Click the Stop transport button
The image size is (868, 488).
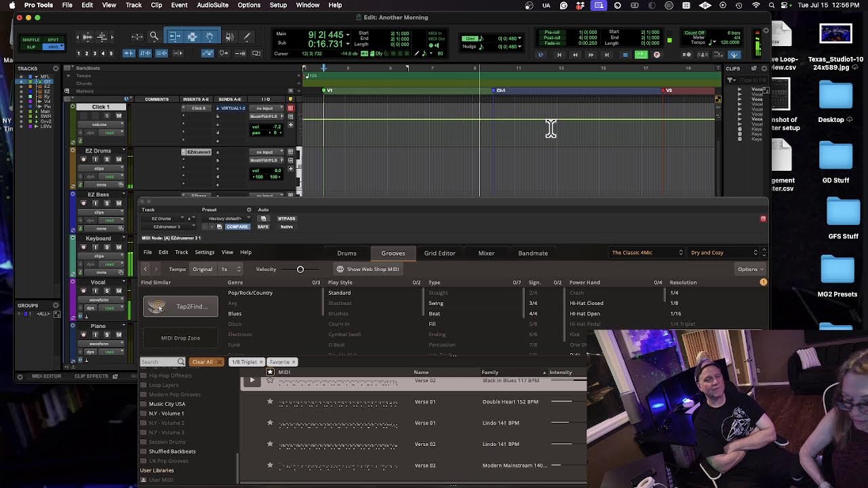[x=625, y=54]
